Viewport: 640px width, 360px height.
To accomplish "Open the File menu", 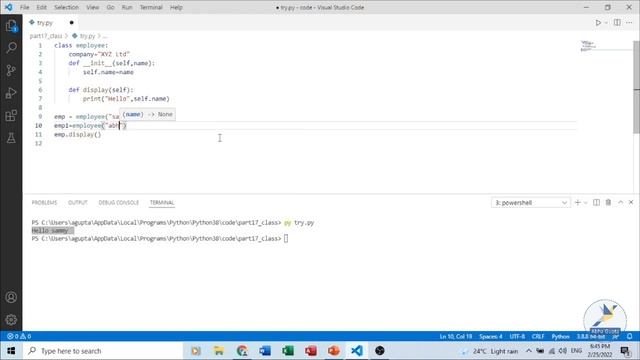I will [24, 7].
